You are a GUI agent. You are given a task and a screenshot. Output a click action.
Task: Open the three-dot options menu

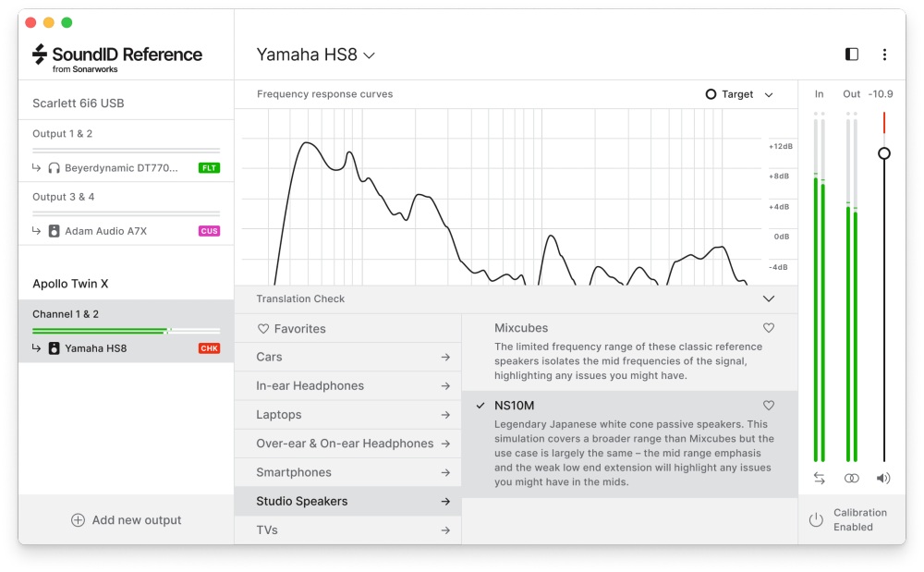pyautogui.click(x=885, y=55)
